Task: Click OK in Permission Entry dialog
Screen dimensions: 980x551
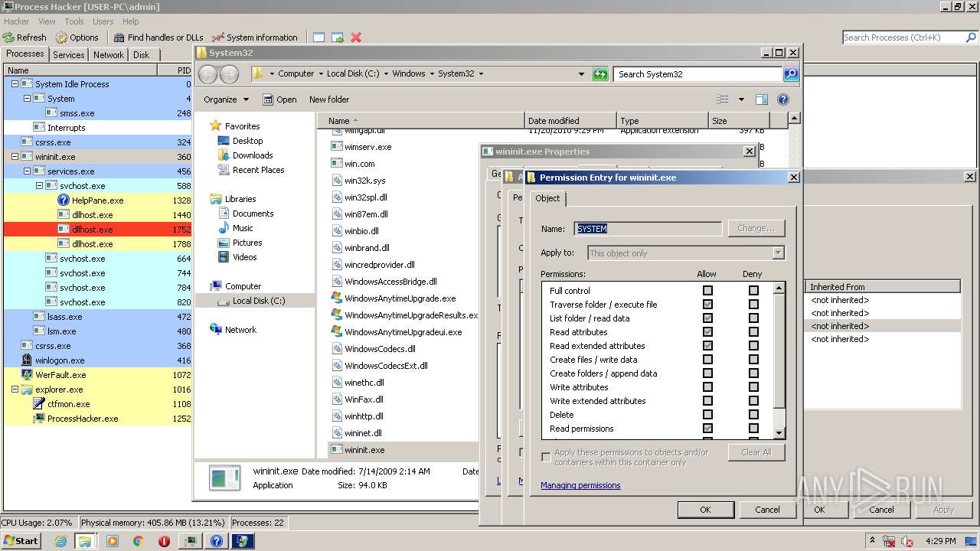Action: (x=705, y=510)
